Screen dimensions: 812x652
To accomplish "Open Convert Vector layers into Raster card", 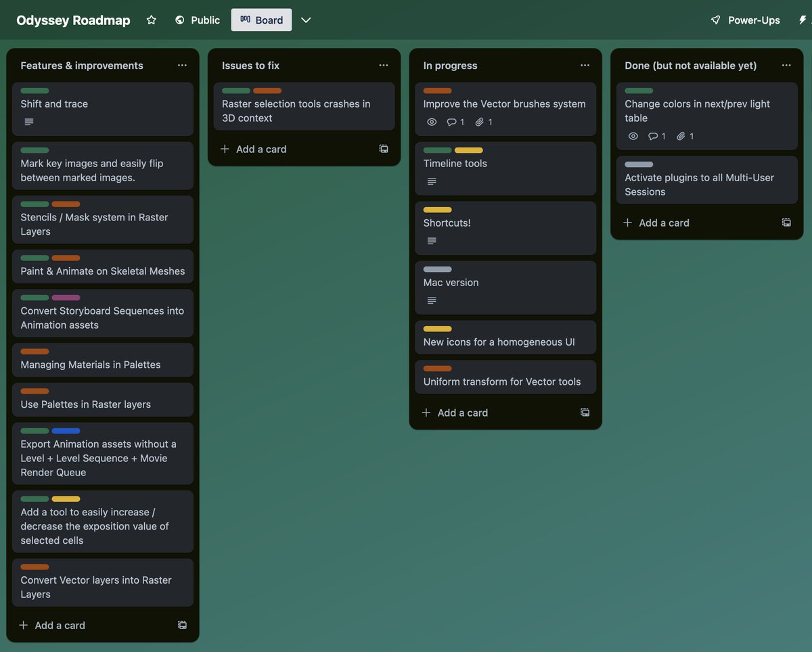I will point(103,582).
